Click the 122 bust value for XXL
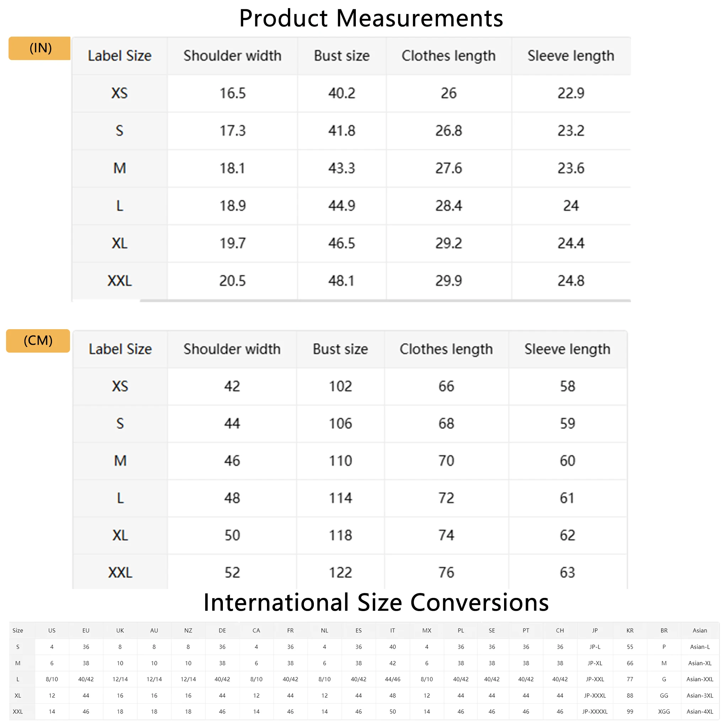728x728 pixels. pyautogui.click(x=340, y=572)
